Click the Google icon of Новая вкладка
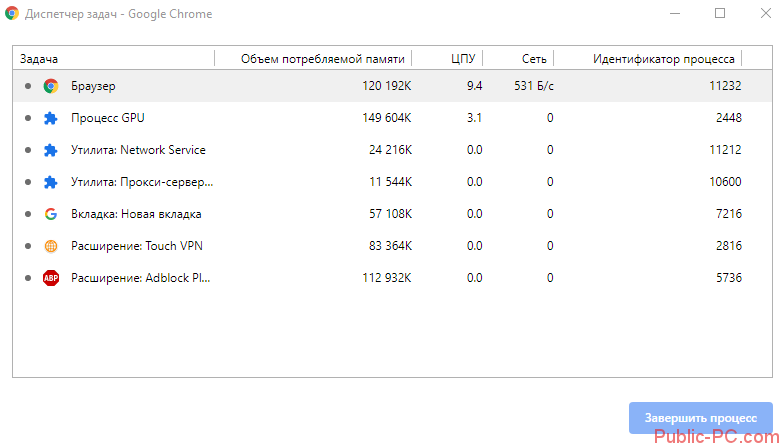Image resolution: width=784 pixels, height=448 pixels. 50,214
